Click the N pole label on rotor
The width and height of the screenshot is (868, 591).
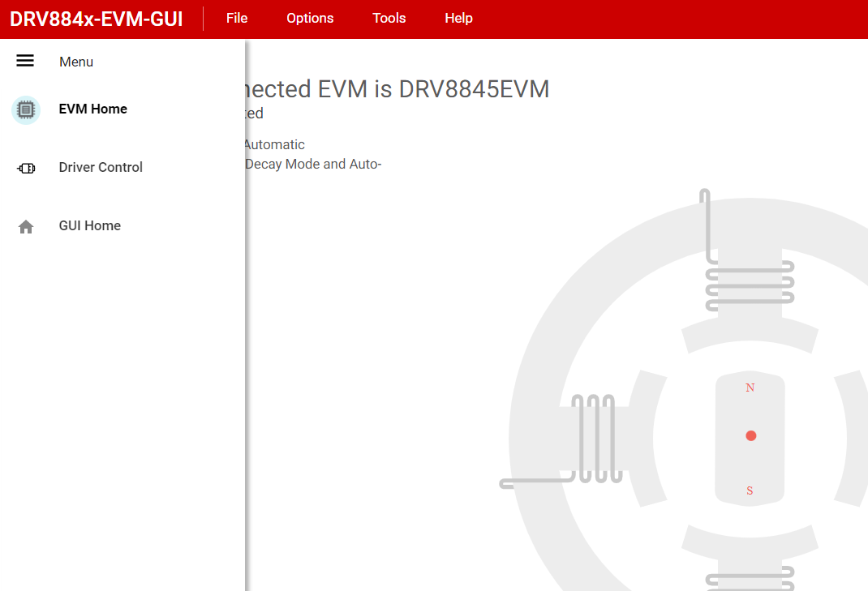point(750,388)
